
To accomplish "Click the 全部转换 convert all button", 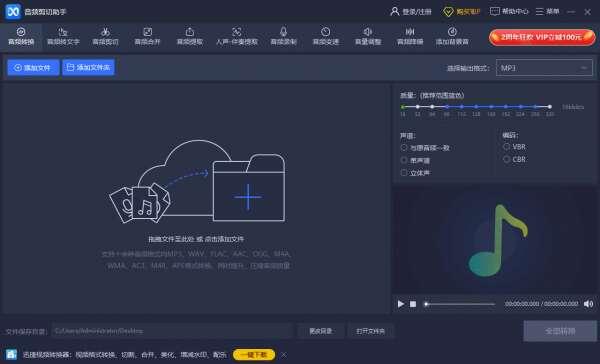I will click(560, 331).
